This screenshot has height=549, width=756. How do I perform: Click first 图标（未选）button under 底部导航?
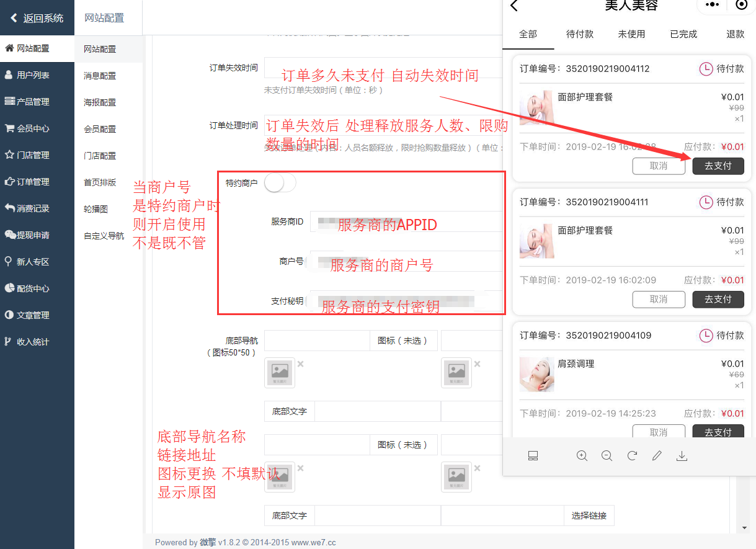coord(404,341)
